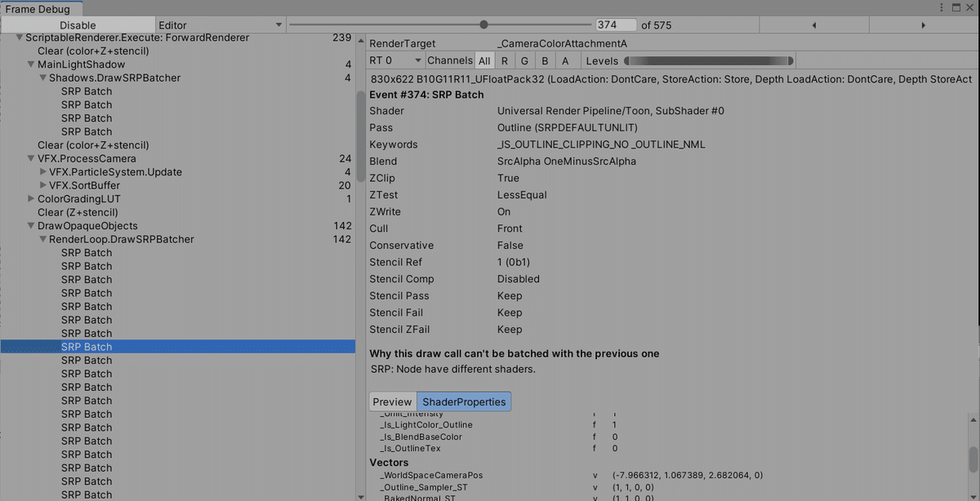Click the 830x622 B10G11R11_UFloatPack32 format line

(671, 79)
